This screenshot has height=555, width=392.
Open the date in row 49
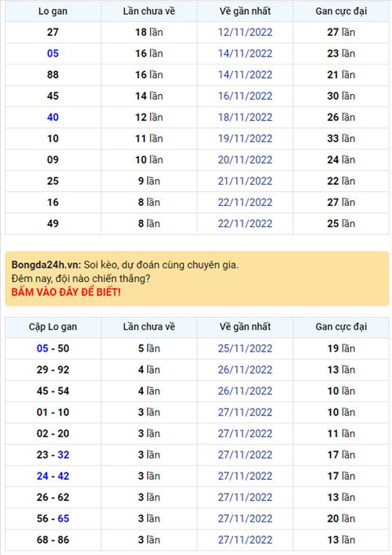coord(245,223)
